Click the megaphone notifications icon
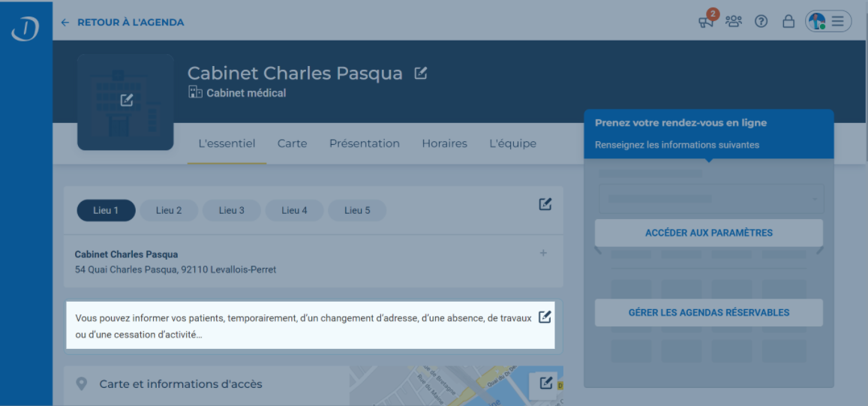Viewport: 868px width, 406px height. [706, 22]
